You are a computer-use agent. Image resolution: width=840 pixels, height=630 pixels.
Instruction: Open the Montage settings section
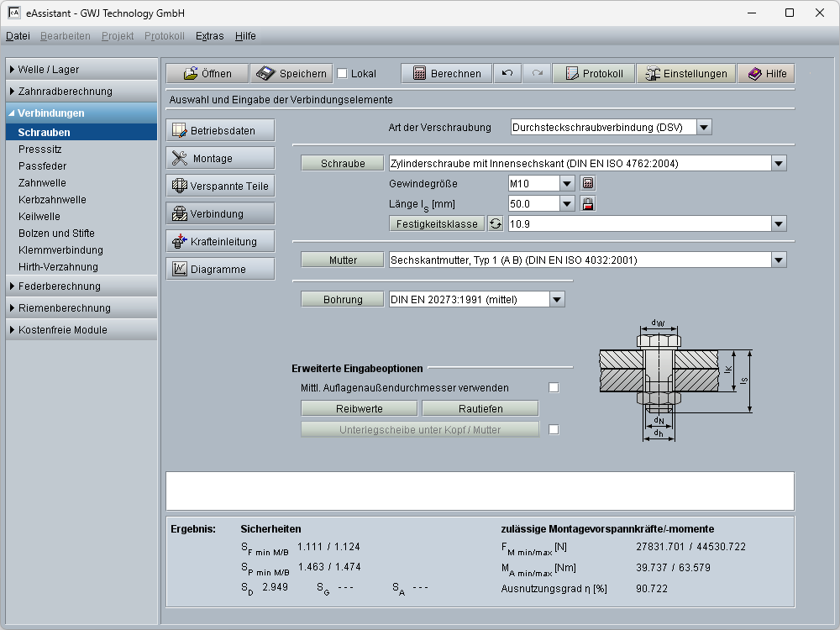pyautogui.click(x=220, y=158)
